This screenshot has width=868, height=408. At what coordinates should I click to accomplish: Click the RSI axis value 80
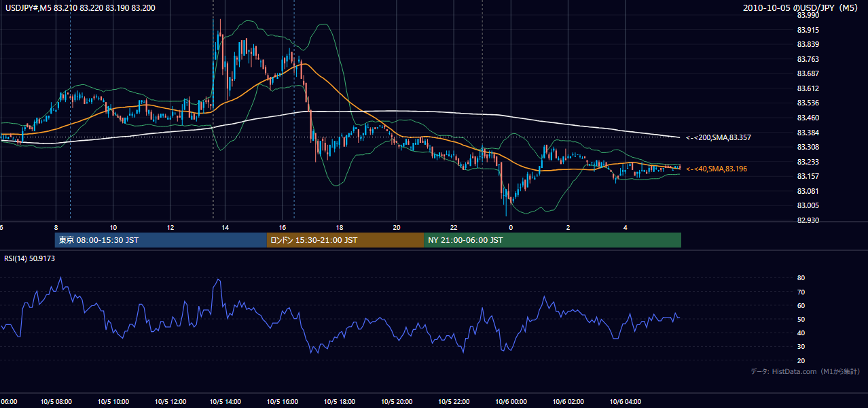(801, 278)
